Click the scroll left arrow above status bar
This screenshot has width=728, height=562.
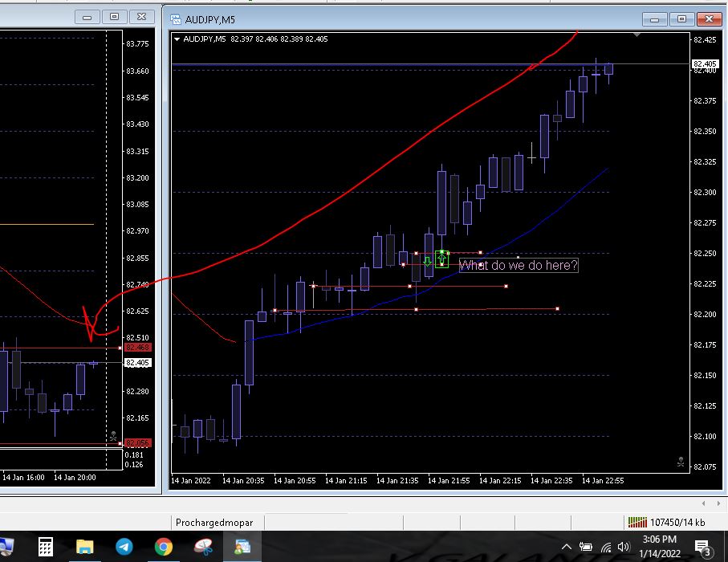click(x=703, y=503)
